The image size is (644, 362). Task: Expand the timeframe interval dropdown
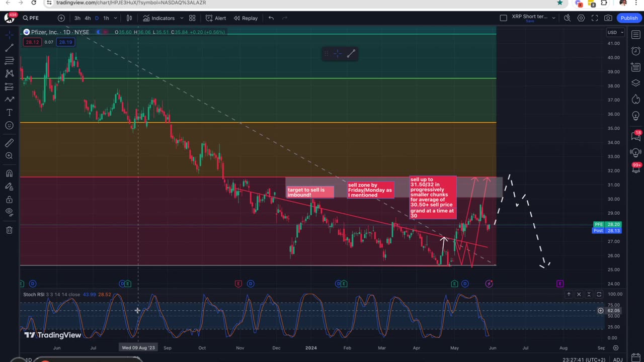(115, 18)
